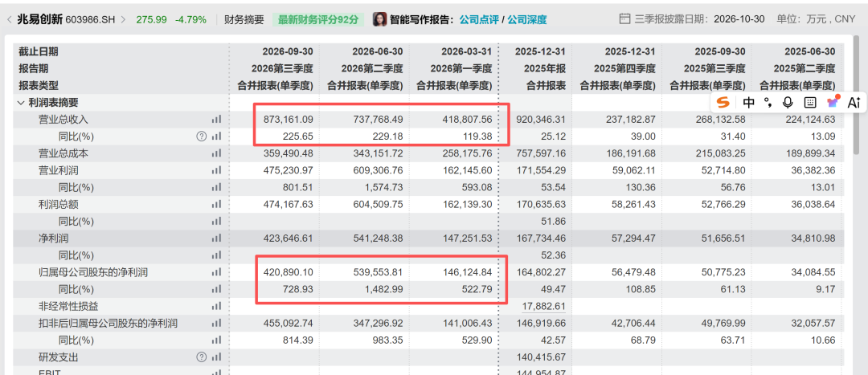Select 2025-09-30 column header
Screen dimensions: 868x375
[x=719, y=51]
